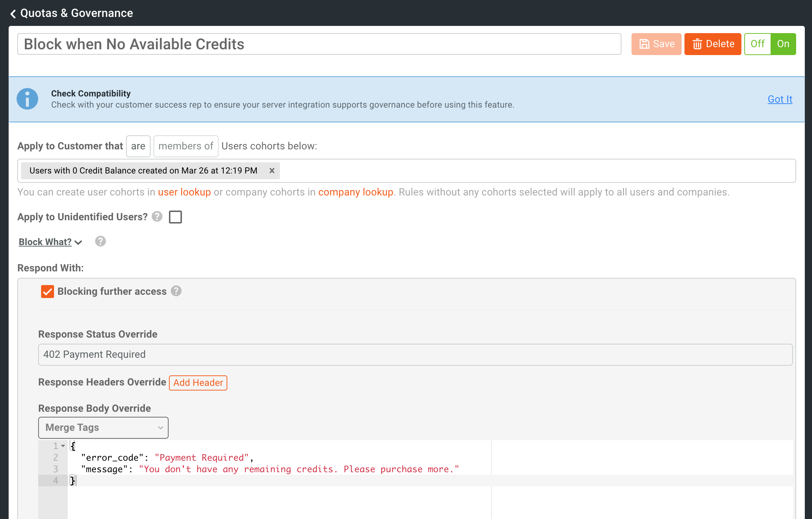Switch the rule toggle to Off
This screenshot has height=519, width=812.
(x=757, y=44)
